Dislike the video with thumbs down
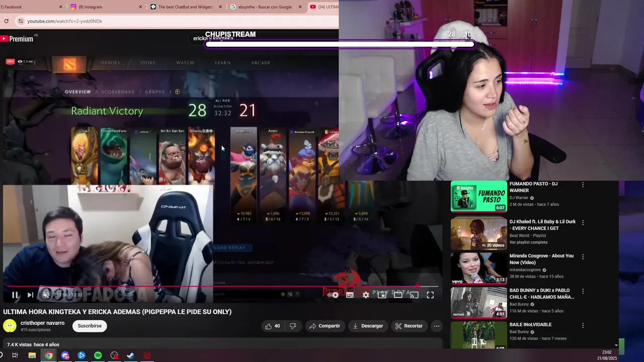644x362 pixels. [293, 326]
